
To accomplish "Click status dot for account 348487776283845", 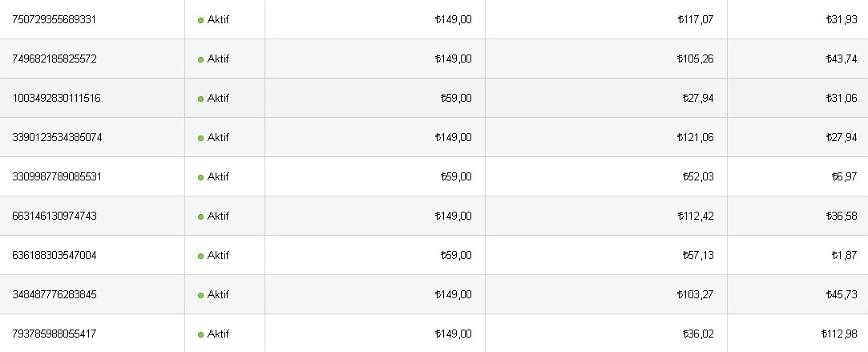I will point(200,296).
